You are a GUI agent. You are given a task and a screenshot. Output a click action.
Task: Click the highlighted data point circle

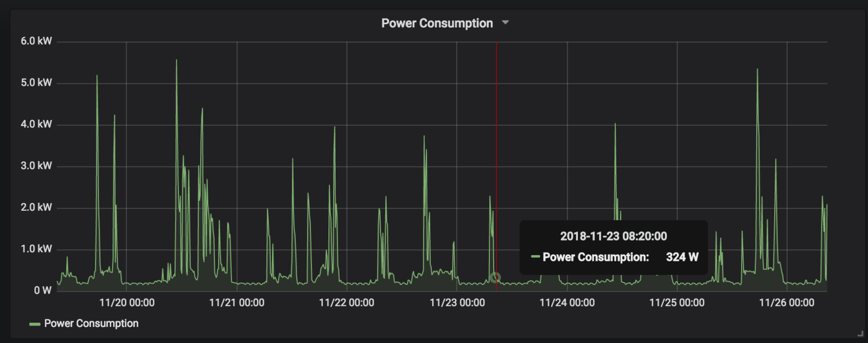(495, 278)
